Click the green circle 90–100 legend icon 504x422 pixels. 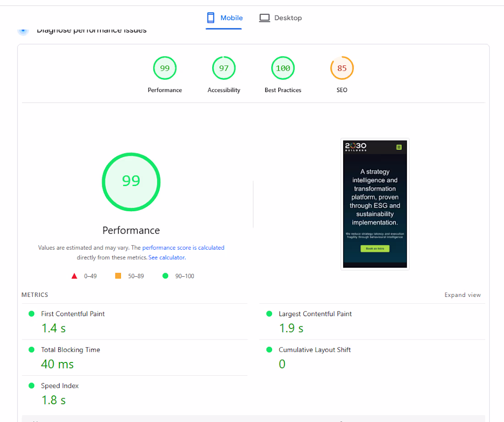pyautogui.click(x=165, y=276)
